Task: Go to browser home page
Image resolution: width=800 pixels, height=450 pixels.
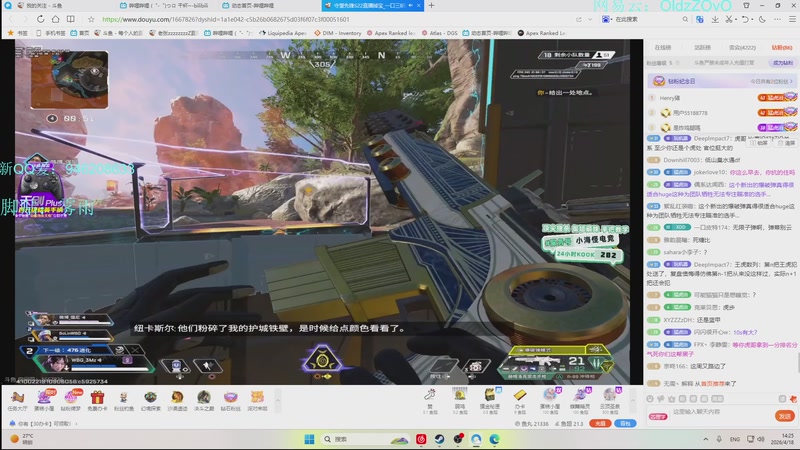Action: pyautogui.click(x=55, y=19)
